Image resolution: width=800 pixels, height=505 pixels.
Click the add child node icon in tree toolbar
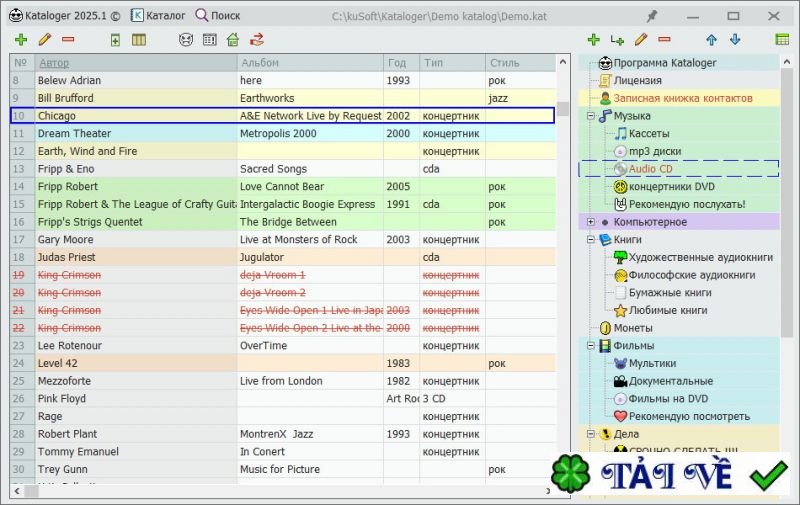coord(618,40)
